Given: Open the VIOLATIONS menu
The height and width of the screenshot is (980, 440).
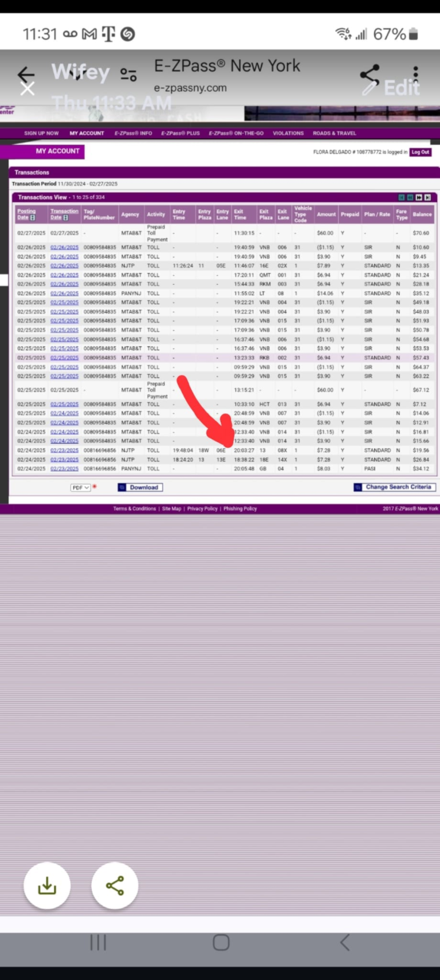Looking at the screenshot, I should coord(288,133).
